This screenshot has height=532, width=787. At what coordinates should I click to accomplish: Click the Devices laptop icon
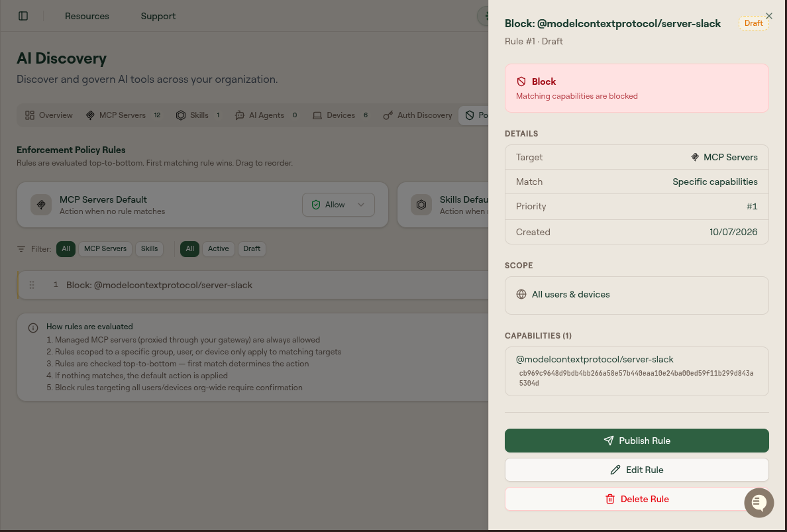(x=317, y=115)
